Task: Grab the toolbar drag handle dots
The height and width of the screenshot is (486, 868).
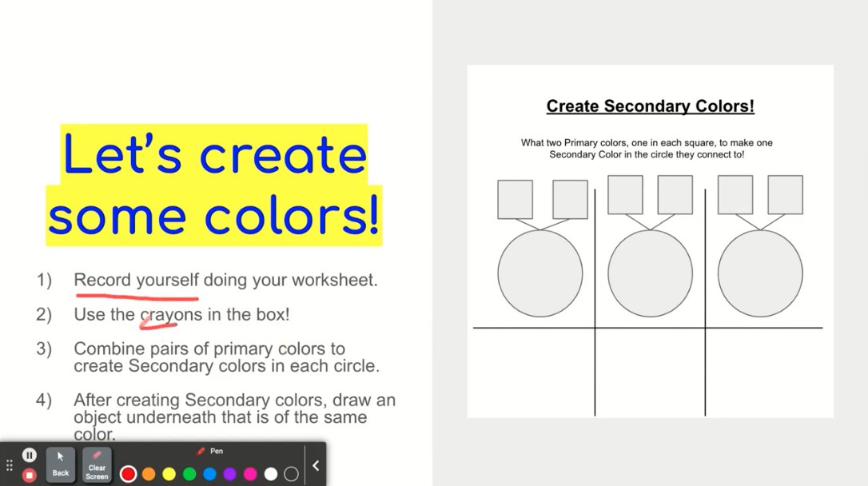Action: coord(10,465)
